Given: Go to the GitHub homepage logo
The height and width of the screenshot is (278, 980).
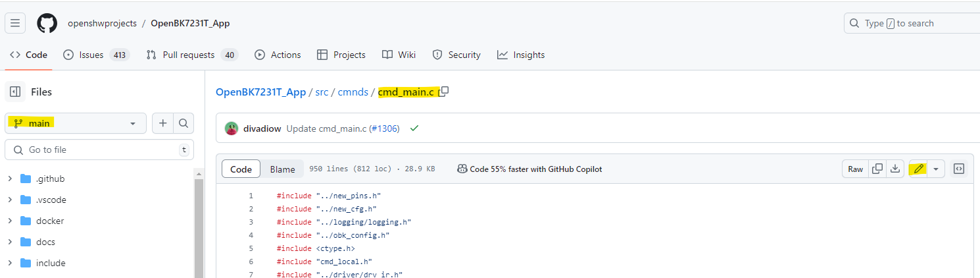Looking at the screenshot, I should pos(47,23).
